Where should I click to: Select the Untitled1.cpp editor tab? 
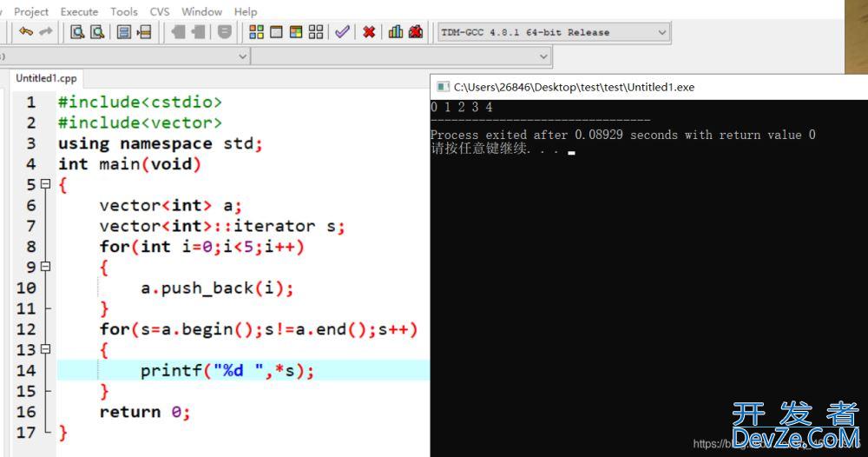(46, 79)
